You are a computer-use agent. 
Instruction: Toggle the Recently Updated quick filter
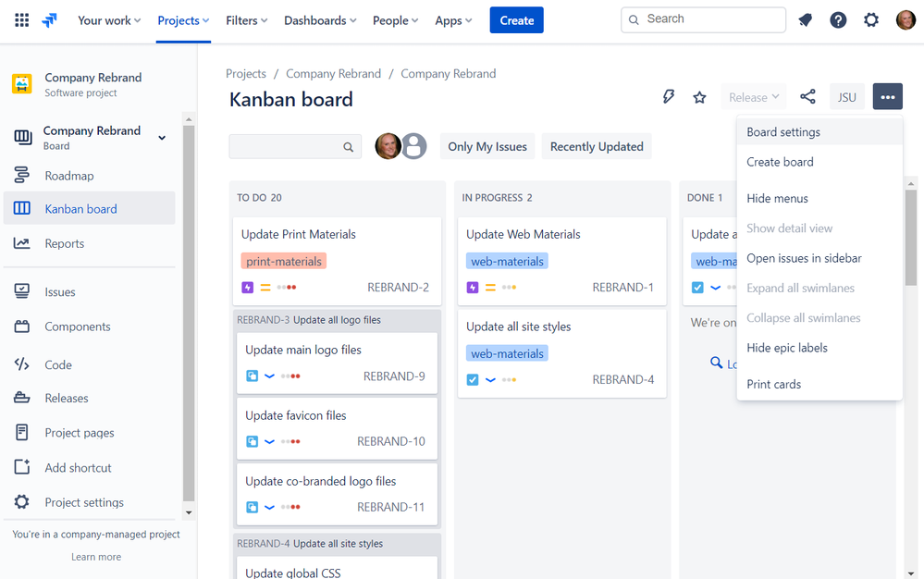click(597, 147)
